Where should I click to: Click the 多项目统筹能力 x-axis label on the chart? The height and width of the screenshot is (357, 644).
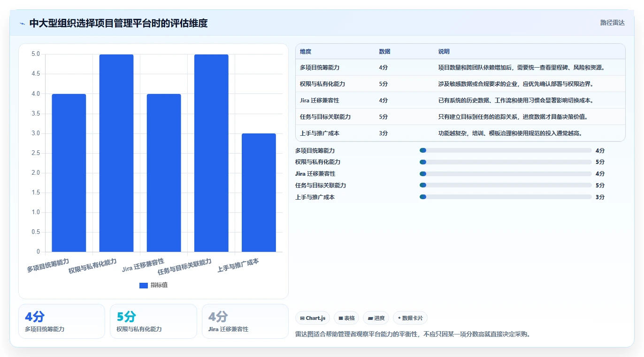click(48, 265)
